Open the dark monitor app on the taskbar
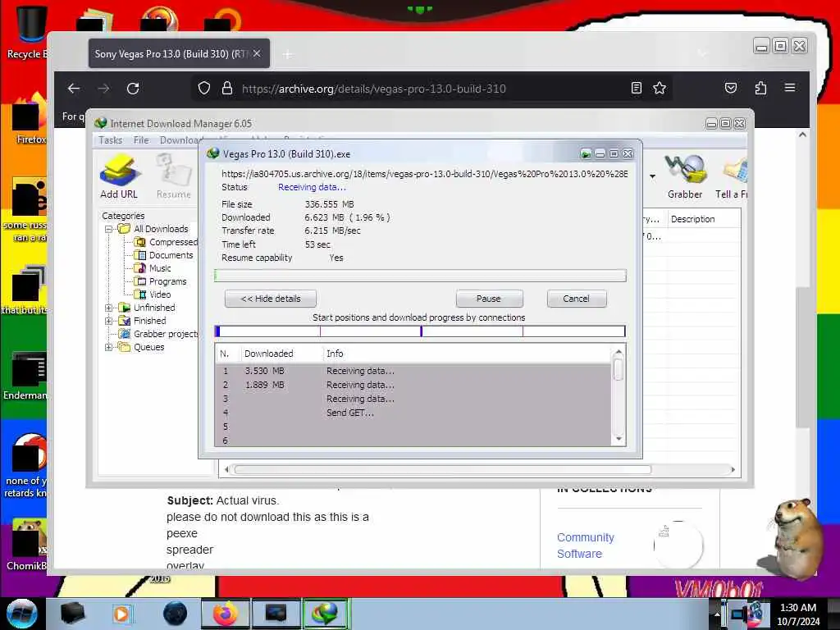Screen dimensions: 840x630 pyautogui.click(x=276, y=614)
